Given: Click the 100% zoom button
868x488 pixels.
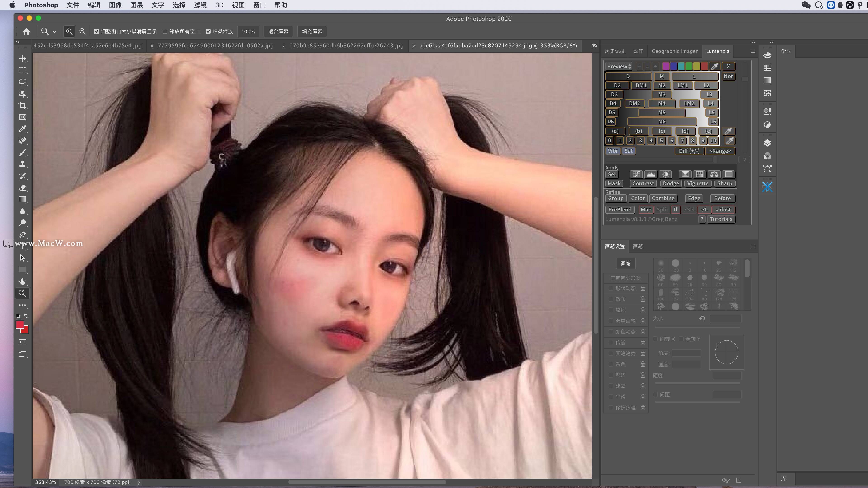Looking at the screenshot, I should coord(248,31).
